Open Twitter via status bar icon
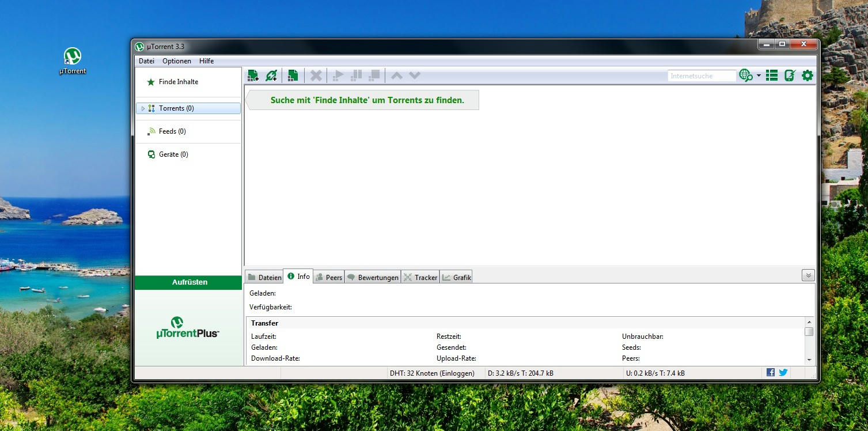 [x=783, y=372]
